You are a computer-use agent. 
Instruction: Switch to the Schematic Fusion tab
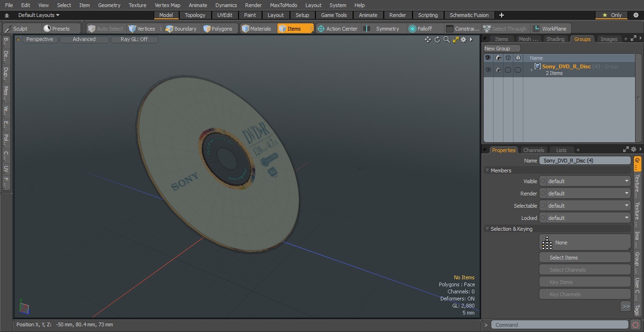[x=469, y=15]
